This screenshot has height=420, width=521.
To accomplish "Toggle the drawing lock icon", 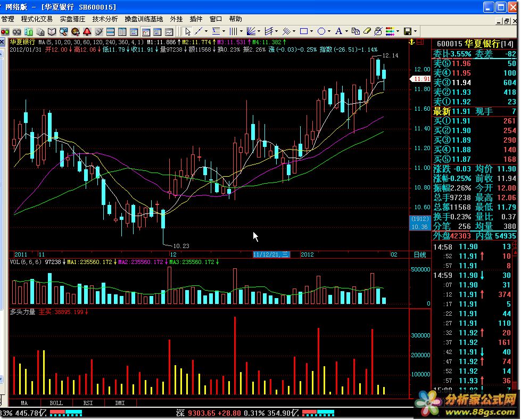I will pyautogui.click(x=378, y=31).
